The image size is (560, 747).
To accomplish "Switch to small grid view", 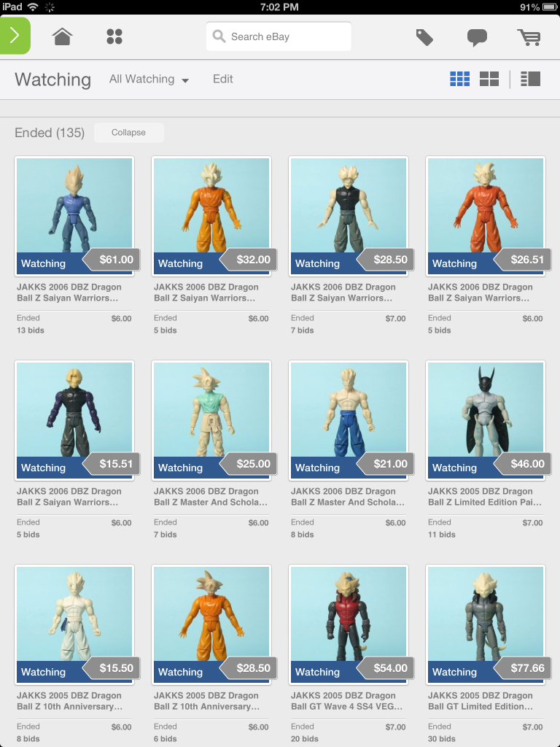I will [x=459, y=79].
